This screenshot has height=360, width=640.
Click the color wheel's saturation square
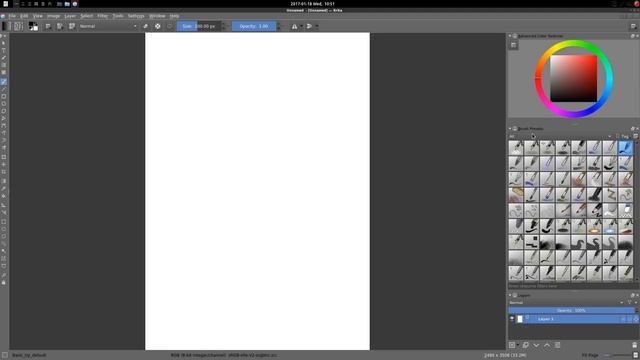coord(573,78)
